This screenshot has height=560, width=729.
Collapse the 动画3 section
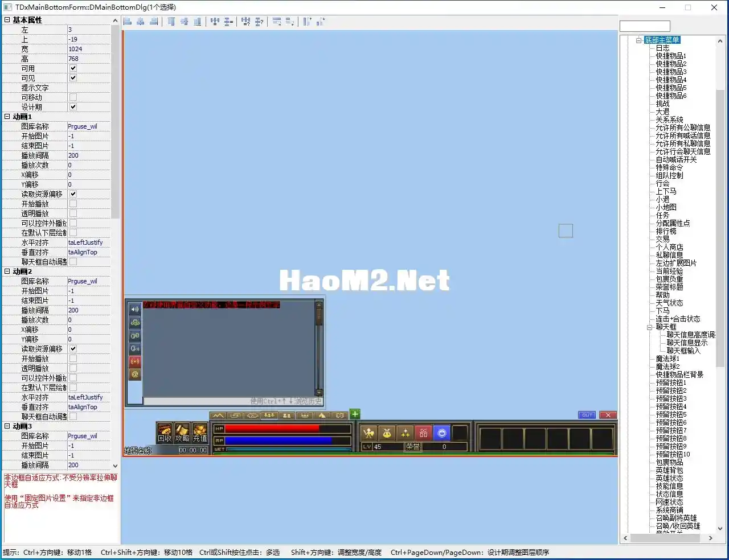pyautogui.click(x=7, y=426)
